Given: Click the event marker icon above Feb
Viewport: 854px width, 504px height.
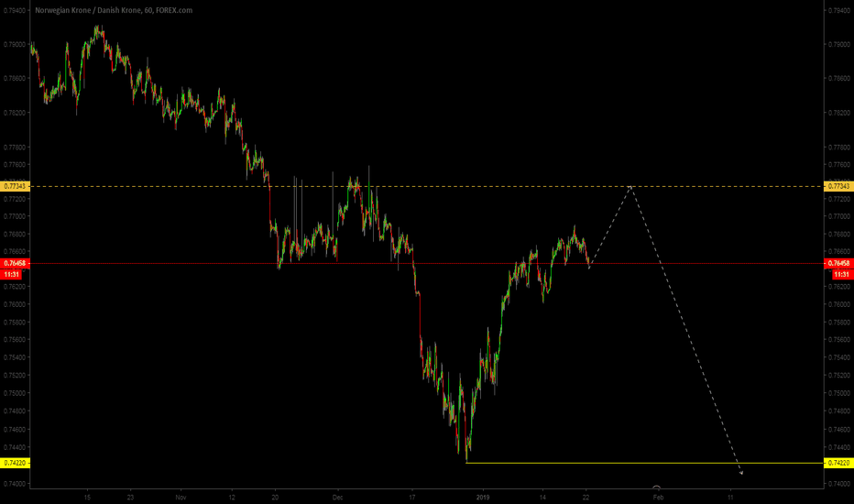Looking at the screenshot, I should tap(656, 488).
